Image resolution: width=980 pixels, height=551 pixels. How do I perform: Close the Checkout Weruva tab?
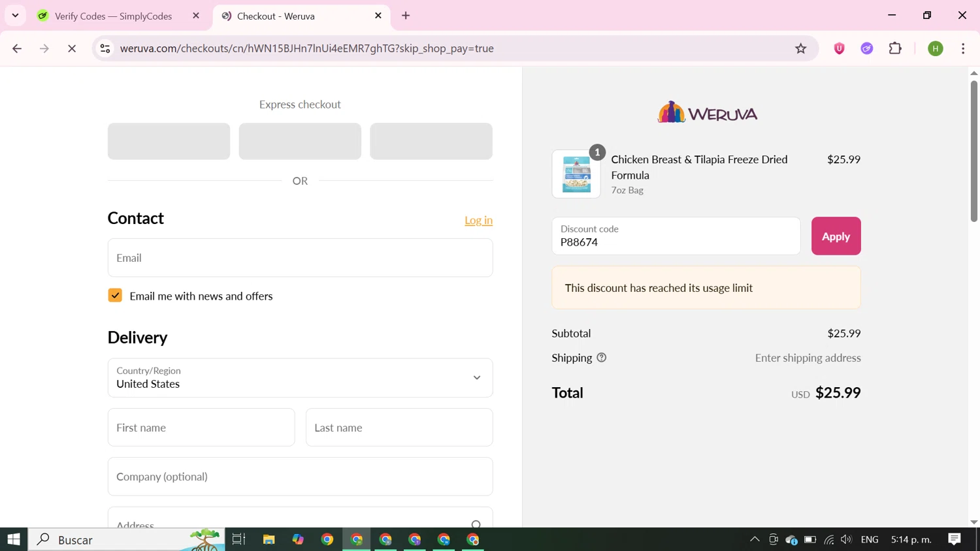coord(378,16)
